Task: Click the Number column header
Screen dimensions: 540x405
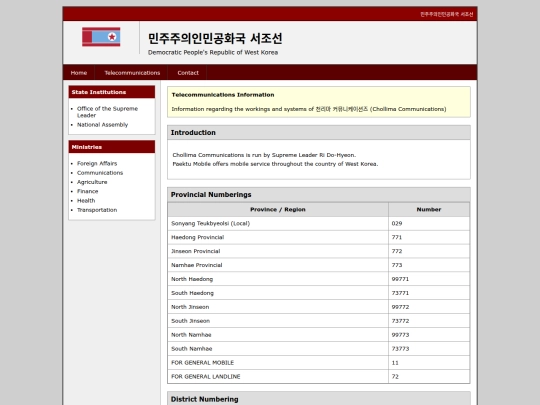Action: pyautogui.click(x=429, y=209)
